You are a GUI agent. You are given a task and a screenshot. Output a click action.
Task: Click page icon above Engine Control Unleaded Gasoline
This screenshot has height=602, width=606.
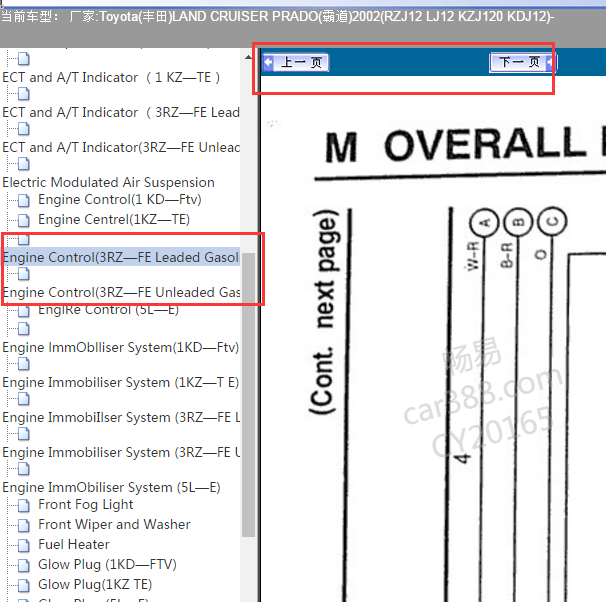[x=24, y=274]
